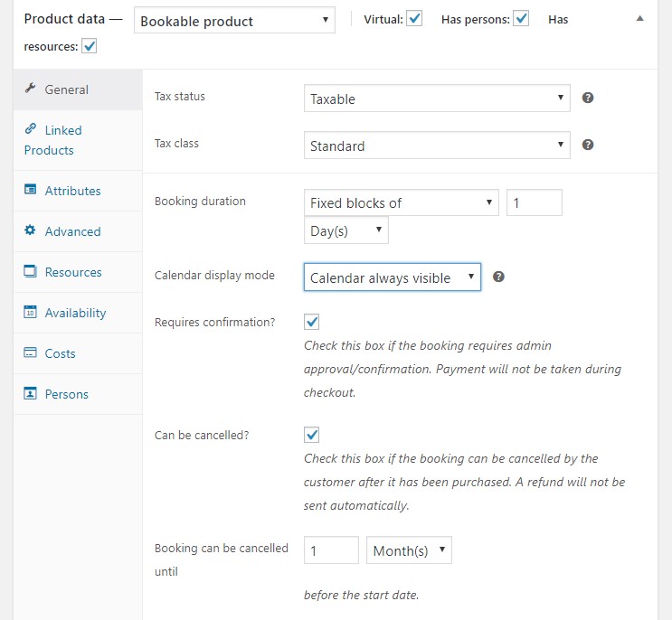Click the chain link icon for Linked Products
The height and width of the screenshot is (620, 672).
click(30, 128)
